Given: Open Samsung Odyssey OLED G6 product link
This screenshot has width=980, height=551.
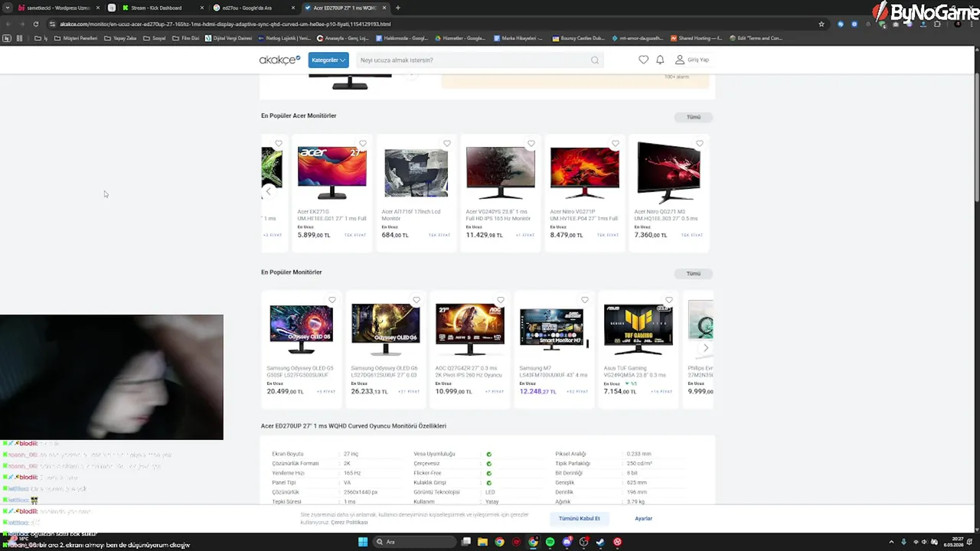Looking at the screenshot, I should [x=385, y=372].
